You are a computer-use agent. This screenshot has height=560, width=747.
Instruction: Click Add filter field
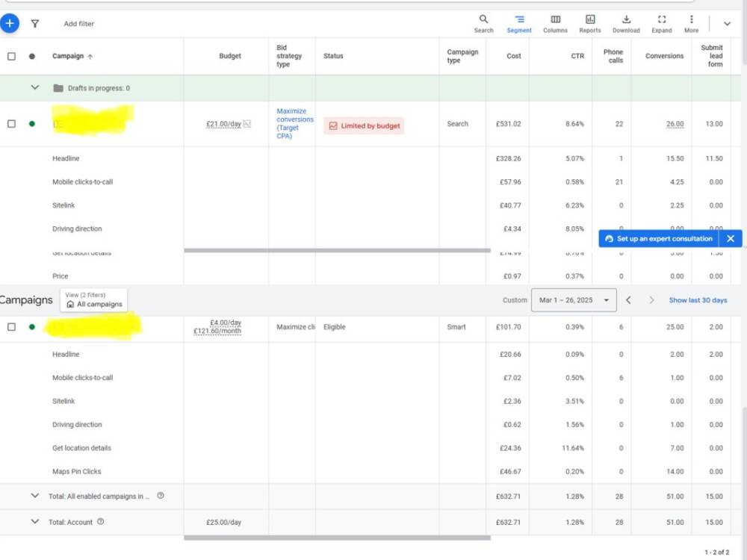78,24
